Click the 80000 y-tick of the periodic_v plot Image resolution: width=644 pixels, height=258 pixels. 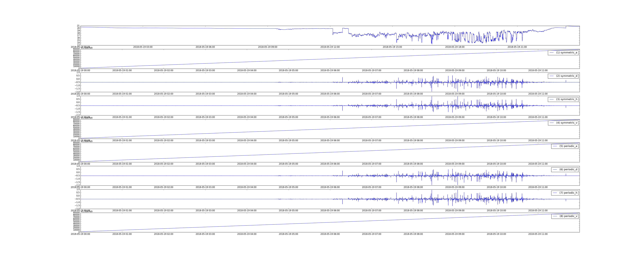(76, 215)
